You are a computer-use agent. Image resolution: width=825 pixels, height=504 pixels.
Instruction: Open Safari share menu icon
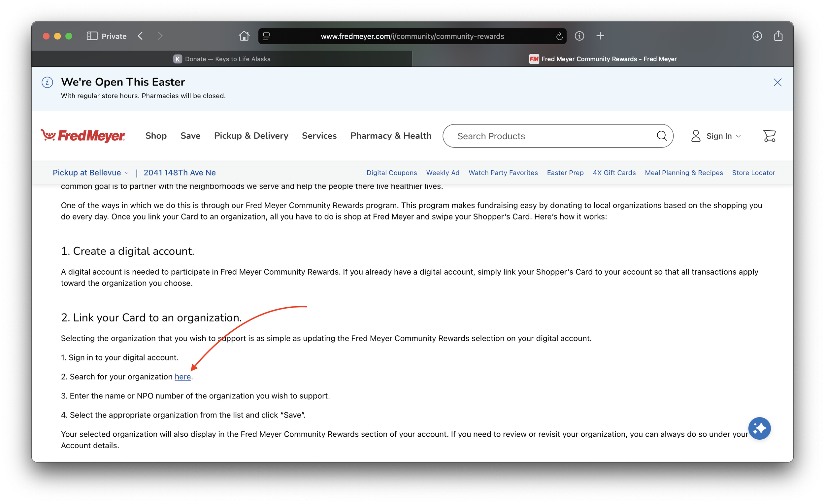778,36
